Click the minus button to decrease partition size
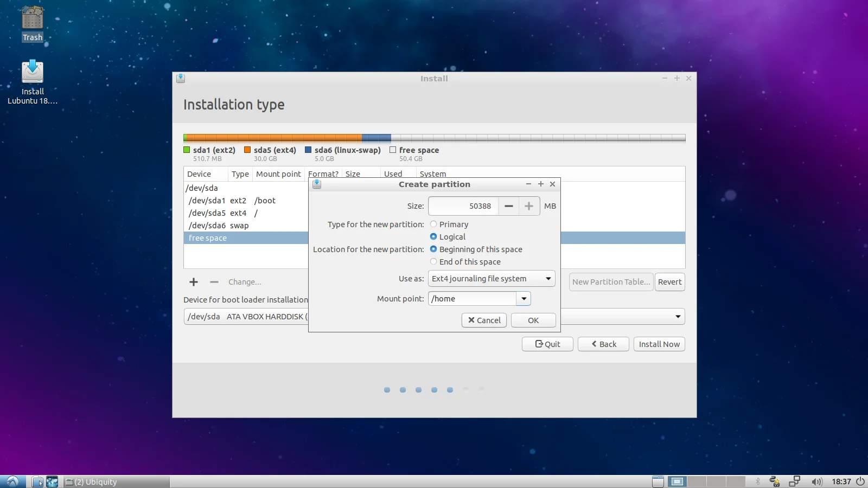 [x=508, y=206]
